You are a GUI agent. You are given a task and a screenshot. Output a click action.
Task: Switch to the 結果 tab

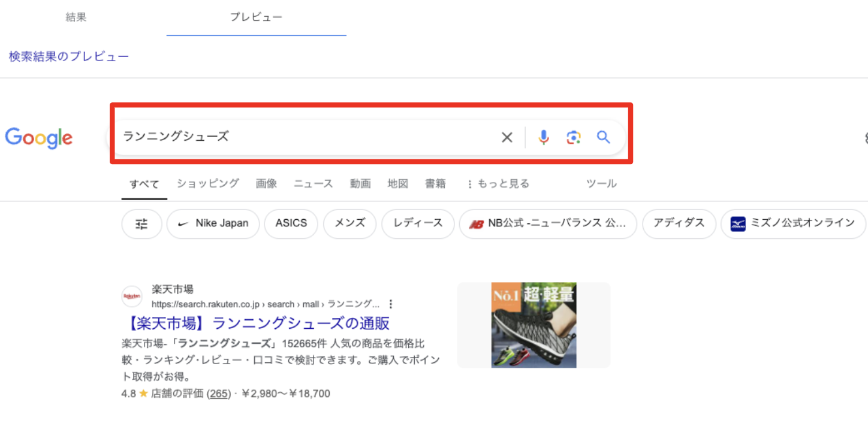[76, 17]
